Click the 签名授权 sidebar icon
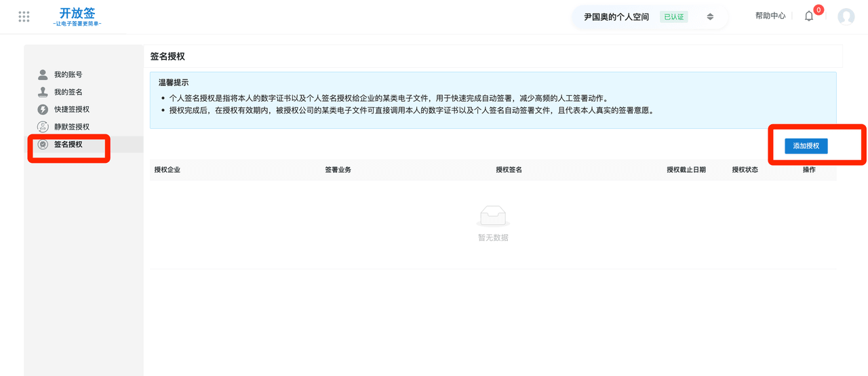 (43, 145)
